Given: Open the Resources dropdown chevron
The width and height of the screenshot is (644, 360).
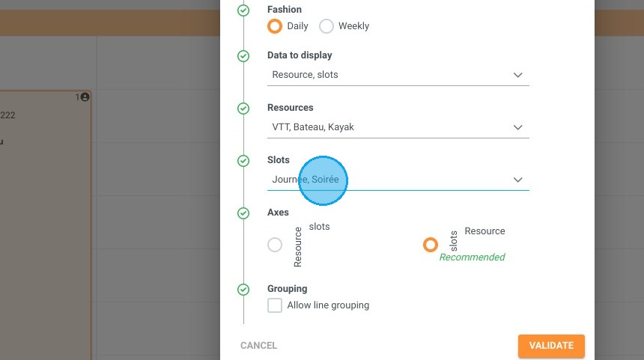Looking at the screenshot, I should click(x=518, y=127).
